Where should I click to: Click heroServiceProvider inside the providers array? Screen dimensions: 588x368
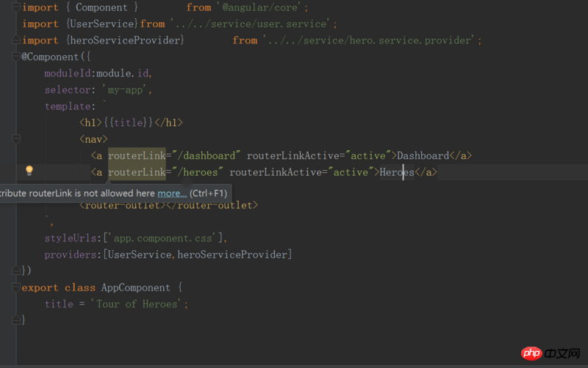tap(232, 255)
